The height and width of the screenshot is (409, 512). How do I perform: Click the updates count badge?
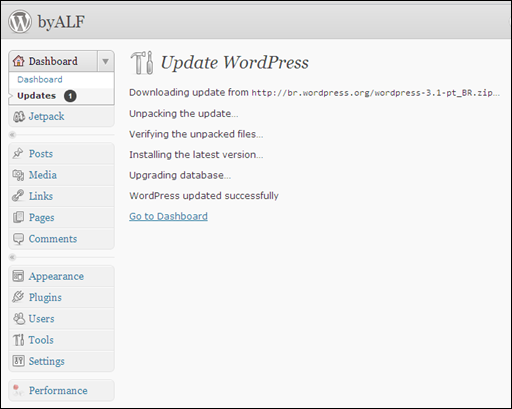70,96
